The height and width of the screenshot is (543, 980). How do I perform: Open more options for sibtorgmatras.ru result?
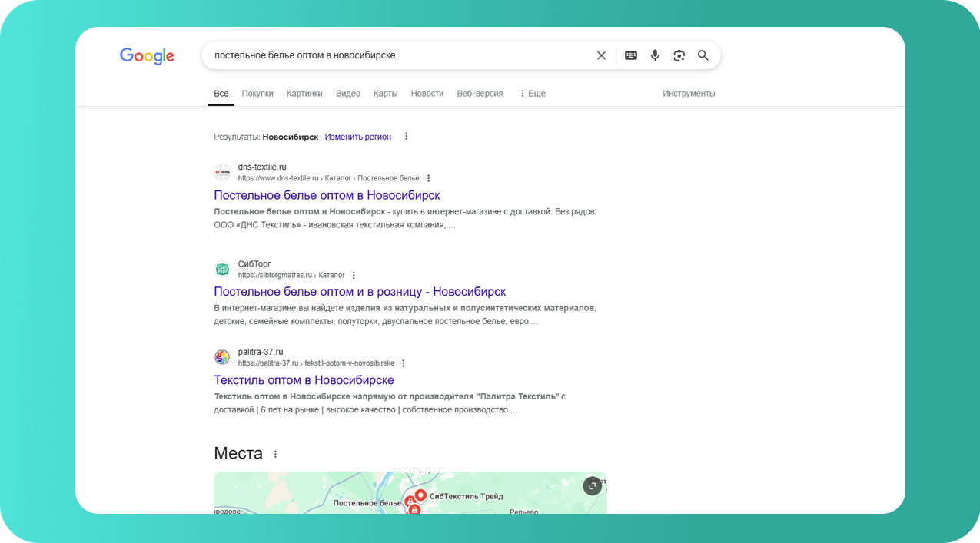tap(354, 275)
